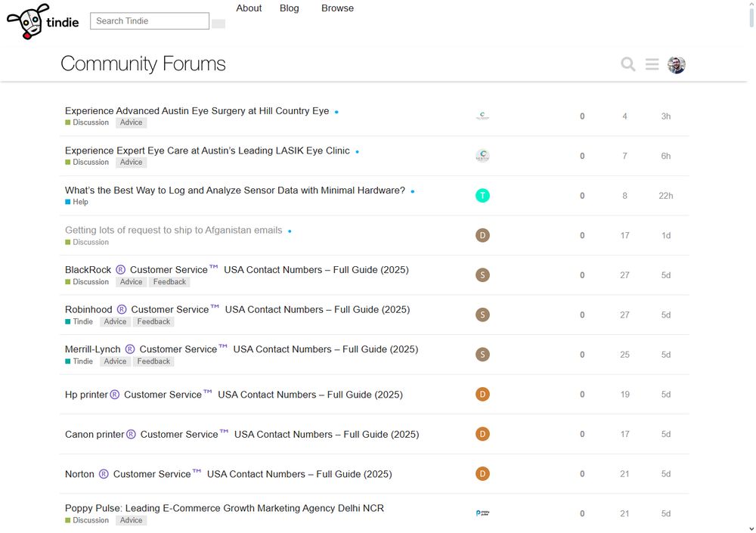The image size is (756, 533).
Task: Click the Community Forums heading
Action: 143,64
